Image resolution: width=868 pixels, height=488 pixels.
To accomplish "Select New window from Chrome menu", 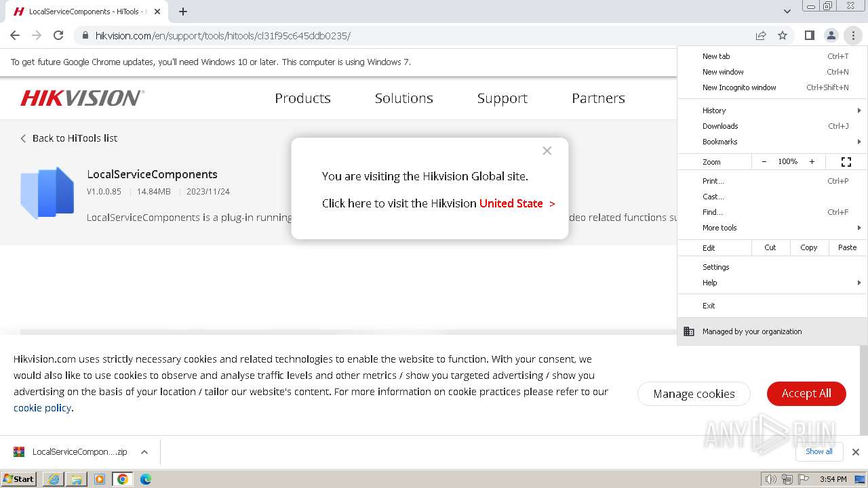I will point(772,72).
